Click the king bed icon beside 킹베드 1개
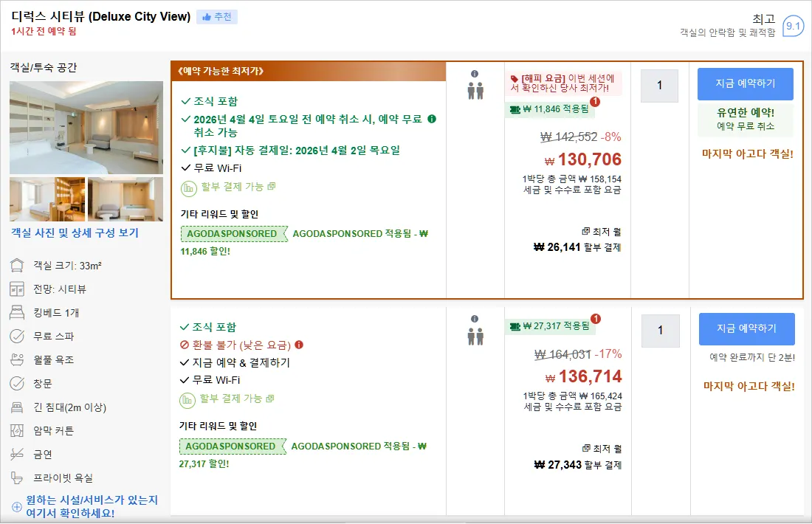 pos(17,313)
